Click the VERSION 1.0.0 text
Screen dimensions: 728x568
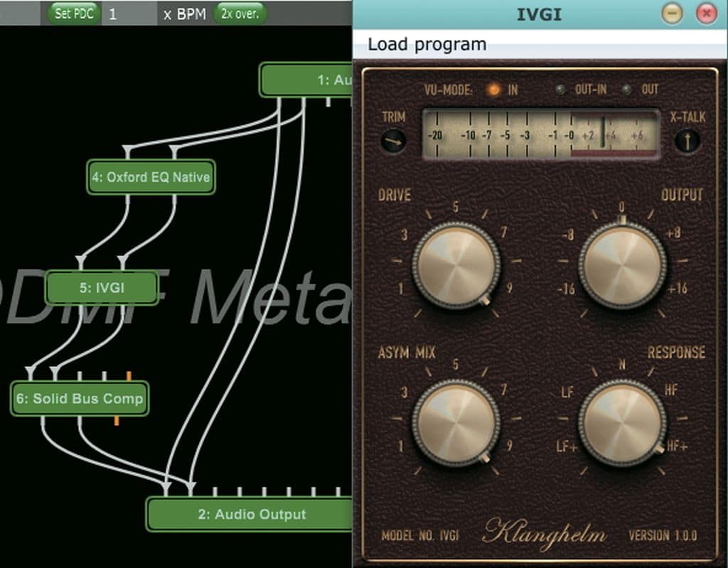[663, 535]
